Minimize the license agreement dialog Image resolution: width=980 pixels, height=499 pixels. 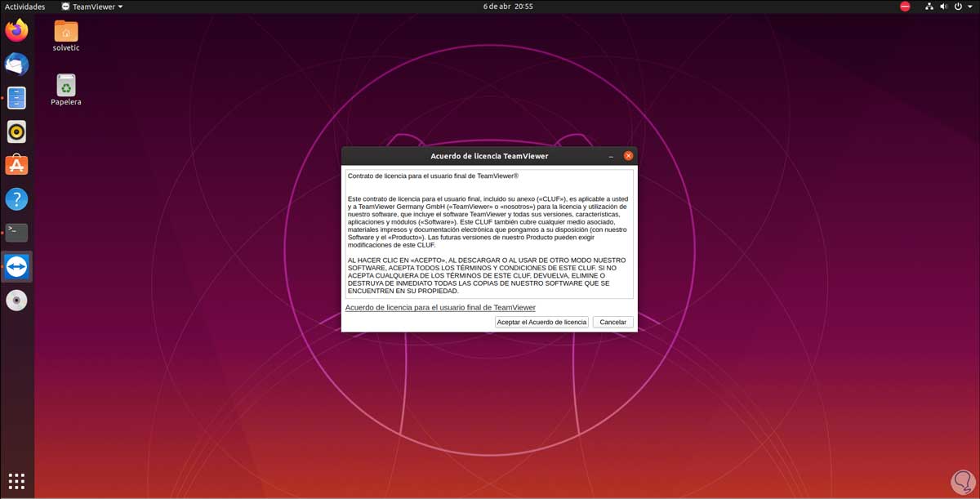coord(611,156)
